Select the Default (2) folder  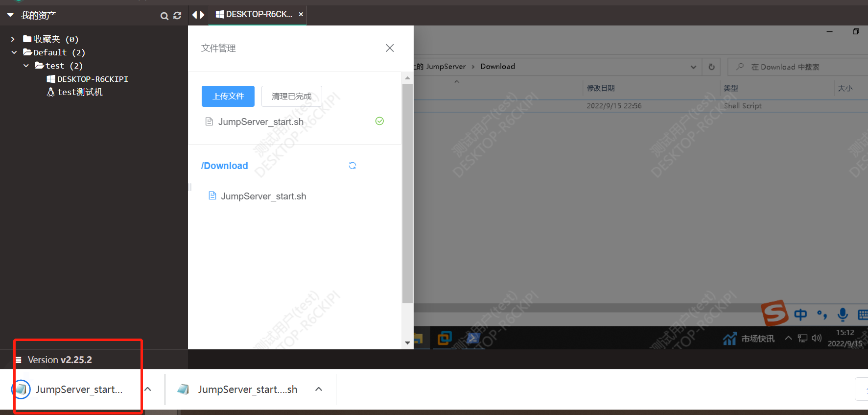tap(54, 52)
